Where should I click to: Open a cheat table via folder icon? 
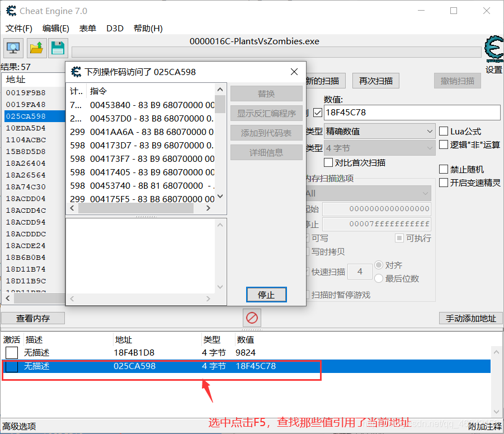point(36,48)
